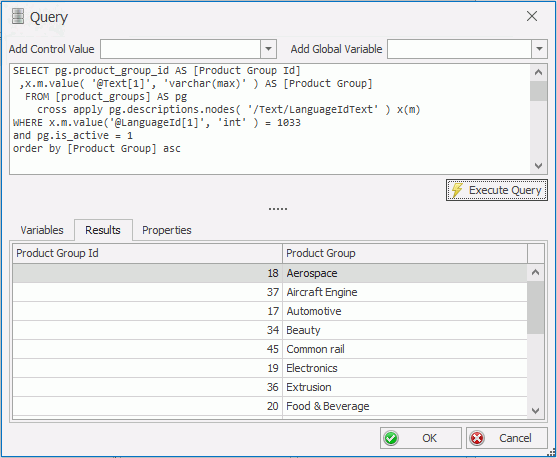
Task: Click the splitter dots below Execute Query
Action: (278, 209)
